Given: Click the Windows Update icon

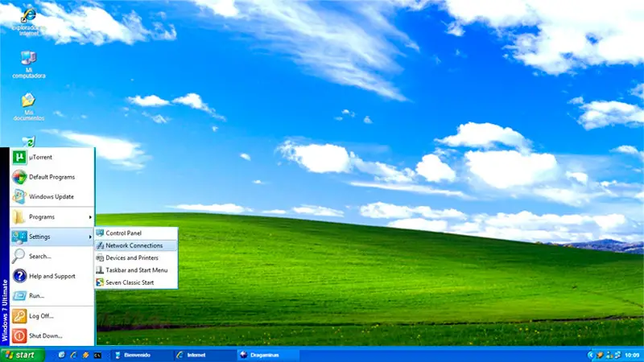Looking at the screenshot, I should 19,196.
